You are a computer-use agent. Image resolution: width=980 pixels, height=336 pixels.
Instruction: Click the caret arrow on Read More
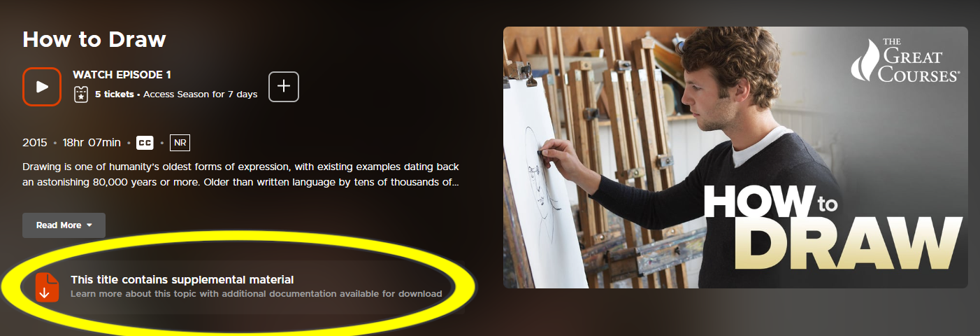(89, 225)
